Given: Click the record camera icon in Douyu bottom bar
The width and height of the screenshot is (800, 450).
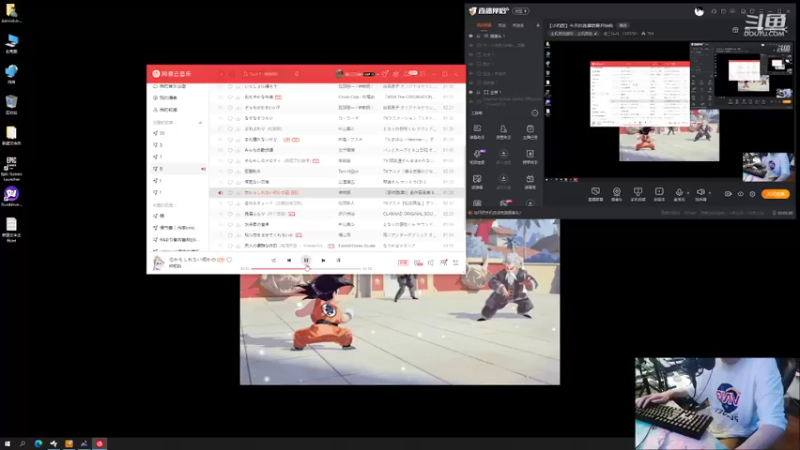Looking at the screenshot, I should coord(728,194).
